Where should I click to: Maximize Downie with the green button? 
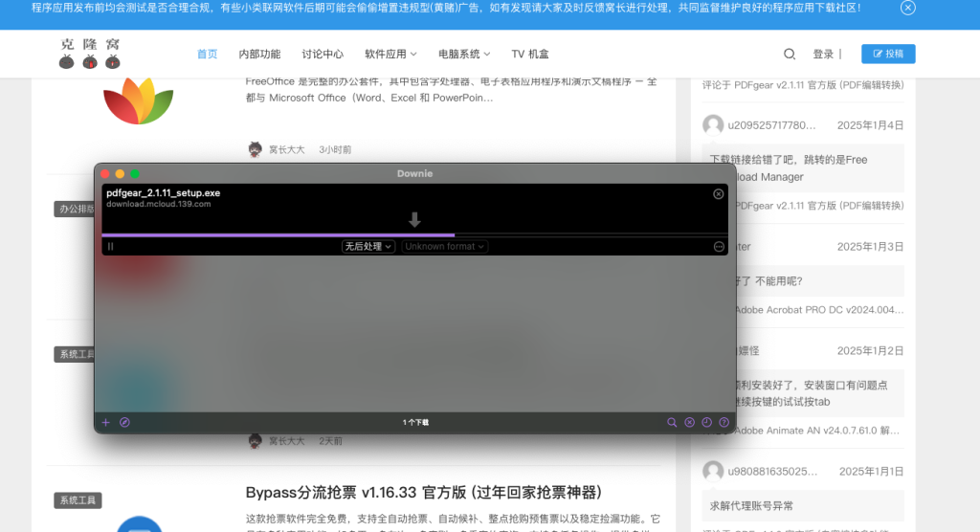coord(135,174)
